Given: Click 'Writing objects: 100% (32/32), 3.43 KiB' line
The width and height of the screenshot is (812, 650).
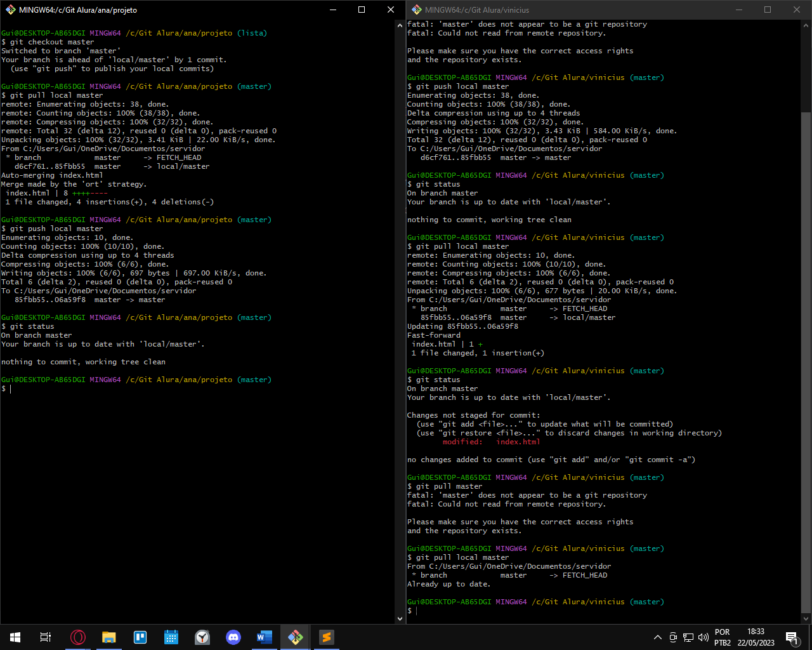Looking at the screenshot, I should (x=542, y=131).
